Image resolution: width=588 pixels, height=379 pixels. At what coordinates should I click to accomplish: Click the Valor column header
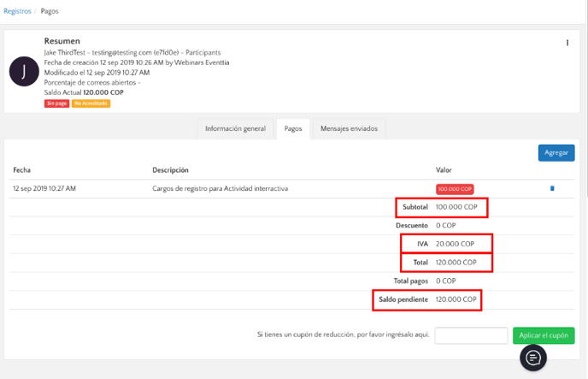pyautogui.click(x=444, y=170)
